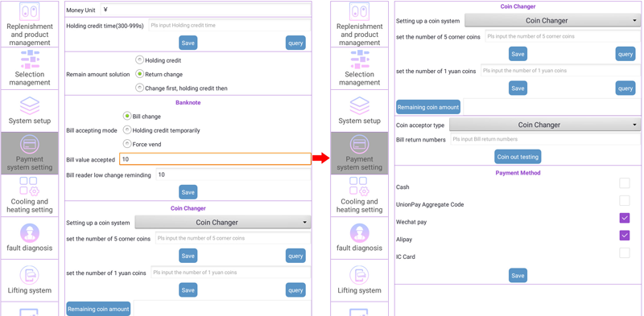
Task: Select Payment system setting icon in left screen
Action: tap(30, 145)
